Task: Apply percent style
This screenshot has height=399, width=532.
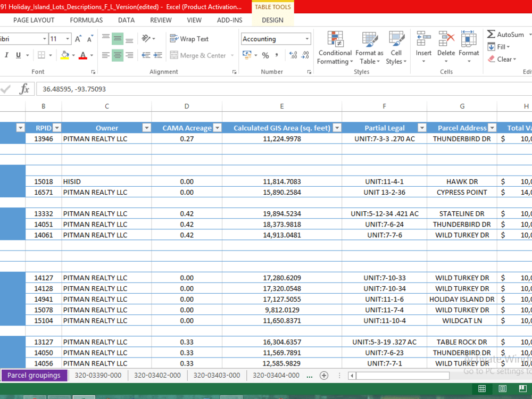Action: click(x=265, y=55)
